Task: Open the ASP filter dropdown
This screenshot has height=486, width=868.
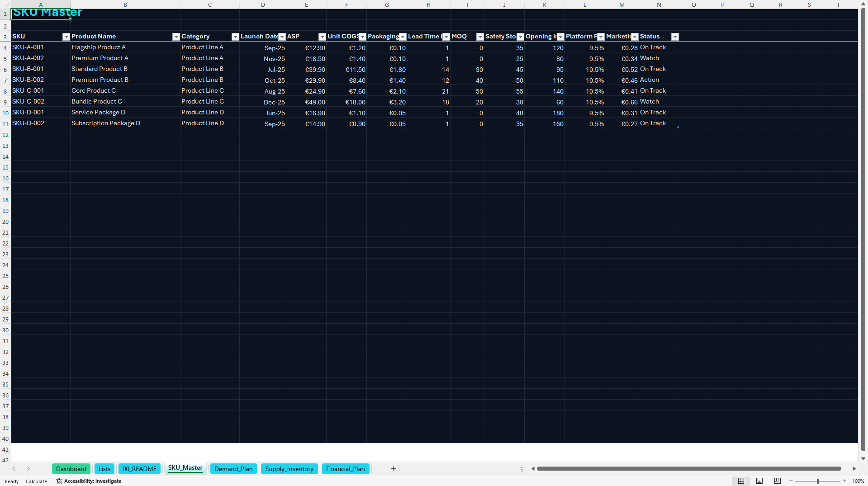Action: click(x=322, y=37)
